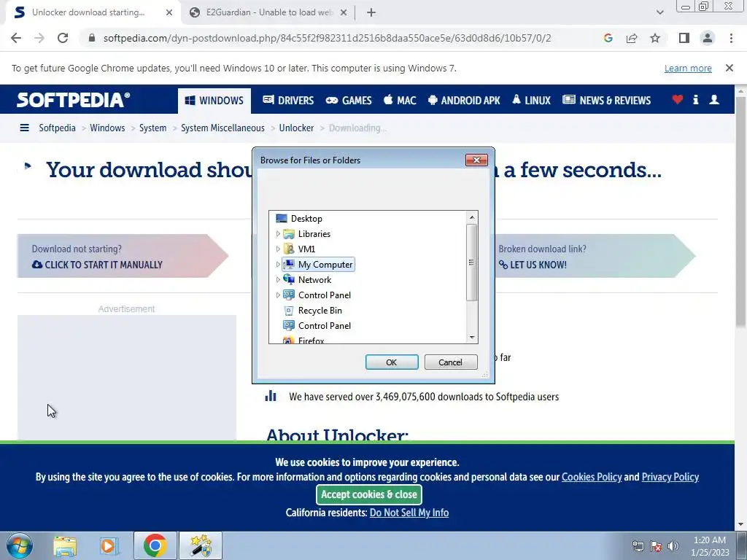Screen dimensions: 747x560
Task: Accept cookies & close banner
Action: (x=369, y=495)
